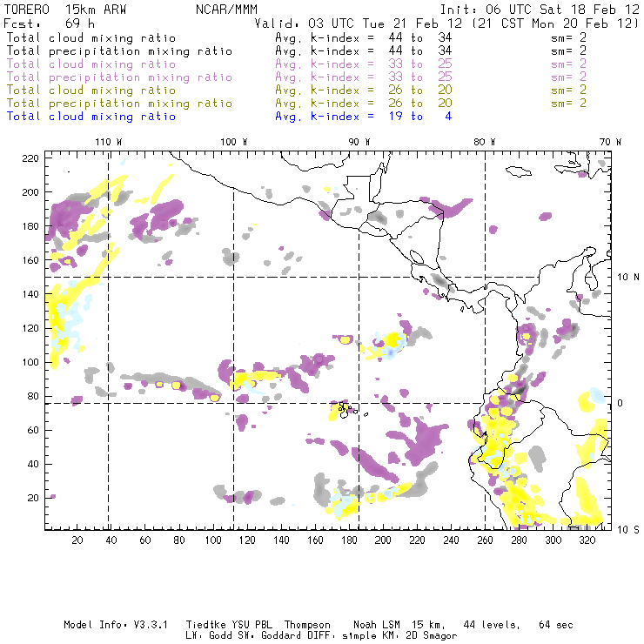Click the '100' tick on the vertical axis
The image size is (644, 644).
tap(30, 362)
